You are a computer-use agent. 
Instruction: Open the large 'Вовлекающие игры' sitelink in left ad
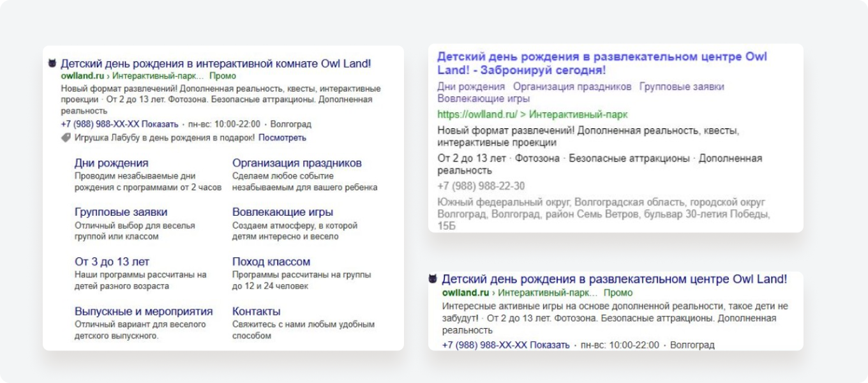[283, 212]
